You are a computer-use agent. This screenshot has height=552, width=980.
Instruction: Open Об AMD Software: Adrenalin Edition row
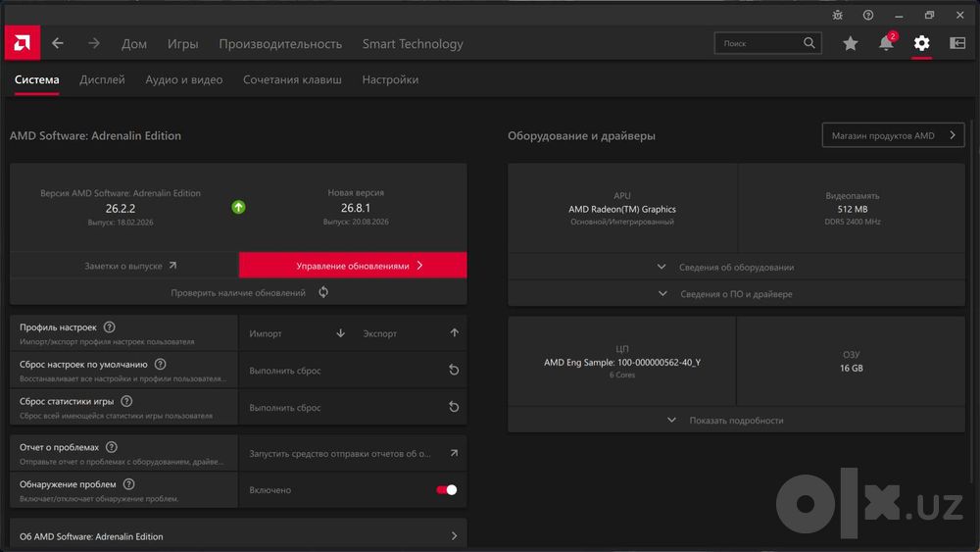click(x=238, y=535)
